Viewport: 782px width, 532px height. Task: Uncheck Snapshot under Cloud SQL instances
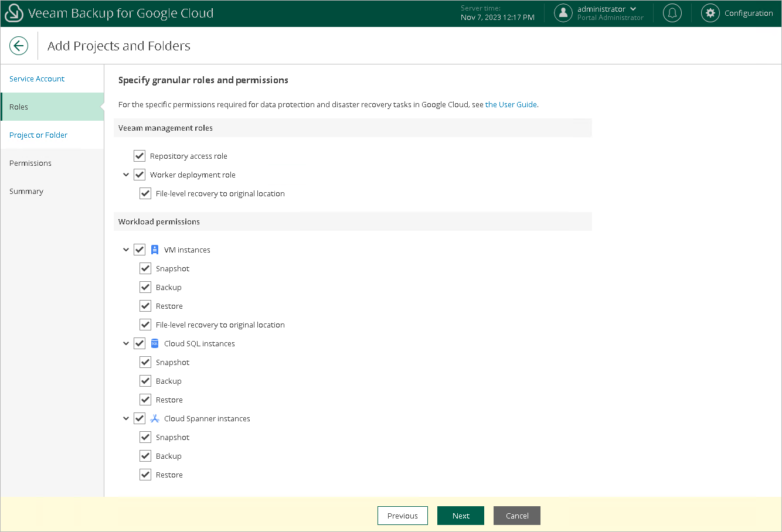145,362
